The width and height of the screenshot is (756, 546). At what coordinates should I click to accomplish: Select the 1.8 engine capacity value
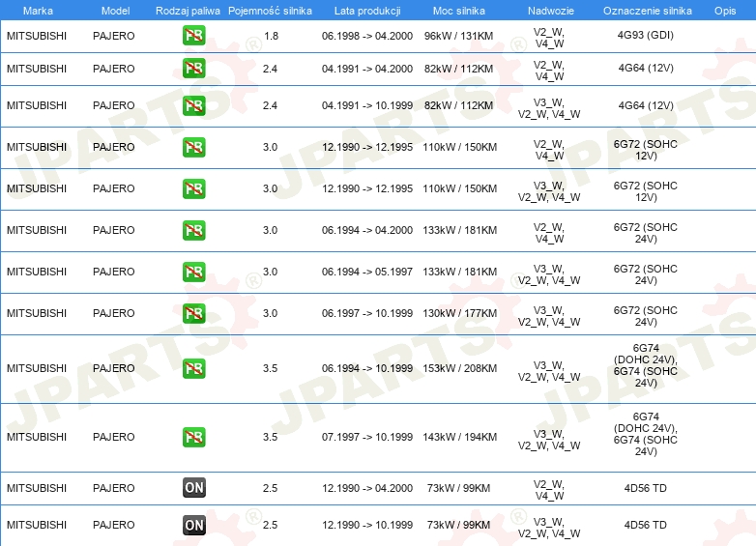(x=272, y=36)
